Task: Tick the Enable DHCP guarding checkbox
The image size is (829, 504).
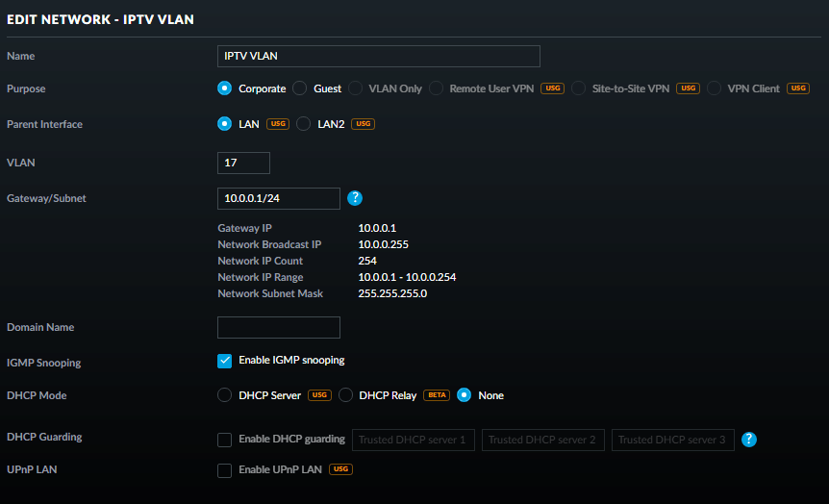Action: click(x=224, y=440)
